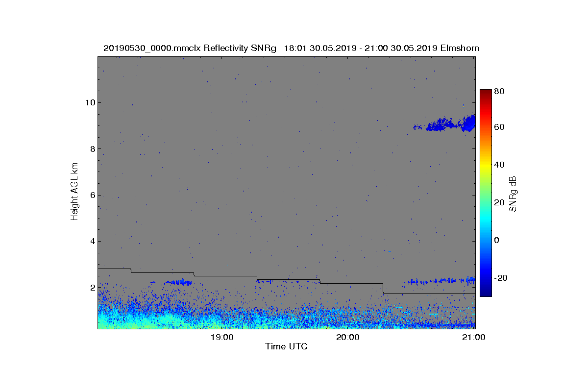
Task: Click the dark red top of the colorbar
Action: coord(486,93)
